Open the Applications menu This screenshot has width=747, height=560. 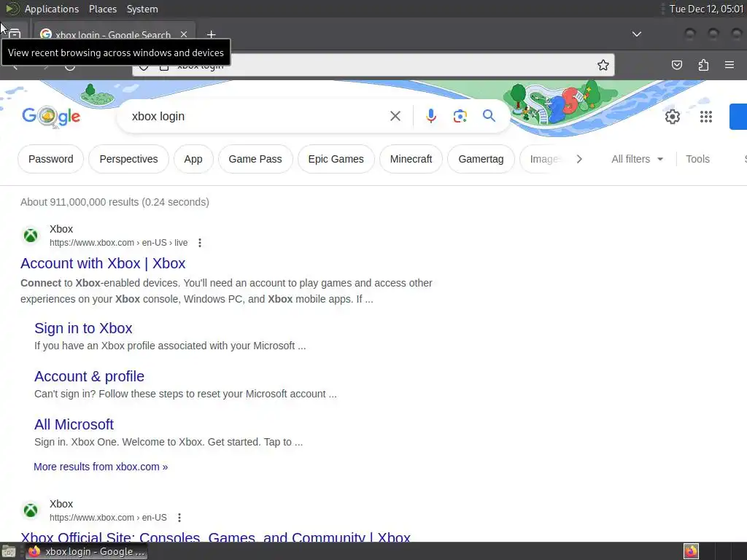click(x=52, y=9)
